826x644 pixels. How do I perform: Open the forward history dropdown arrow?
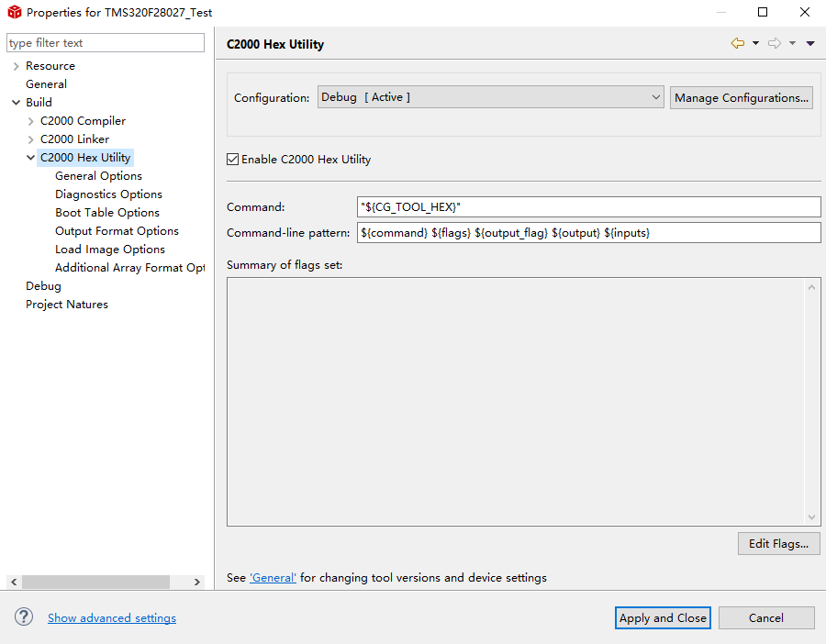[x=792, y=43]
